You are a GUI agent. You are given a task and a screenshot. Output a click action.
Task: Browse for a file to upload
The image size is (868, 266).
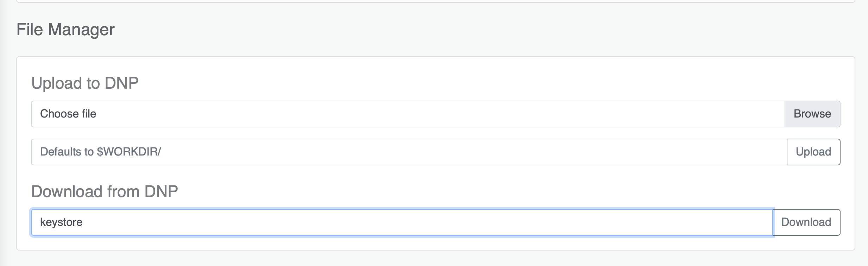coord(812,114)
